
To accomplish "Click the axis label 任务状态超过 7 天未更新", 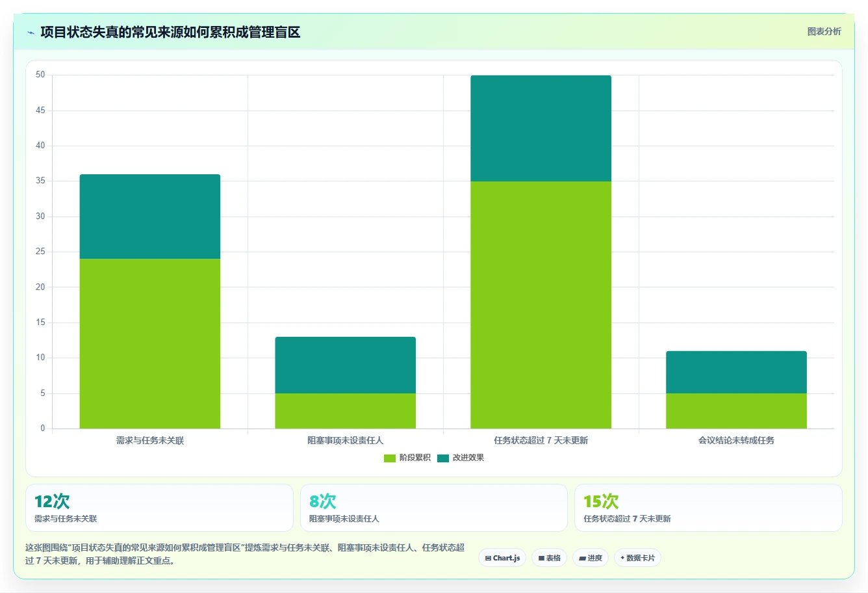I will pyautogui.click(x=541, y=440).
